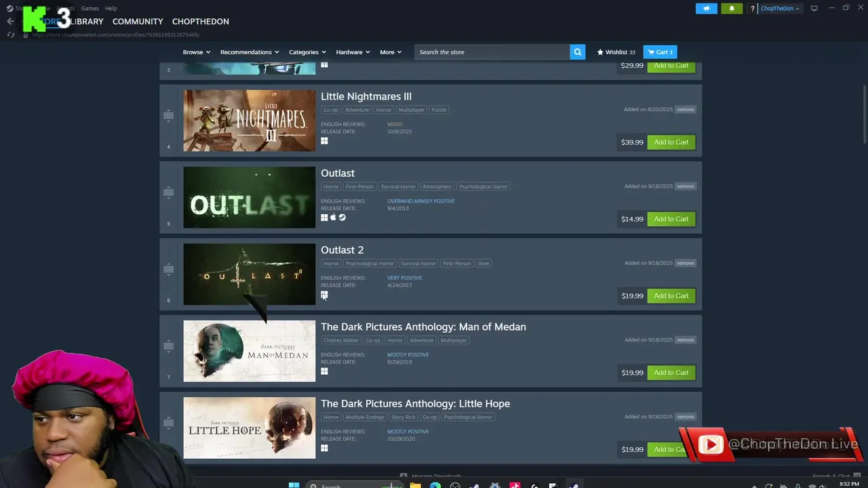Open the Little Hope cover thumbnail
Screen dimensions: 868x488
click(x=250, y=428)
